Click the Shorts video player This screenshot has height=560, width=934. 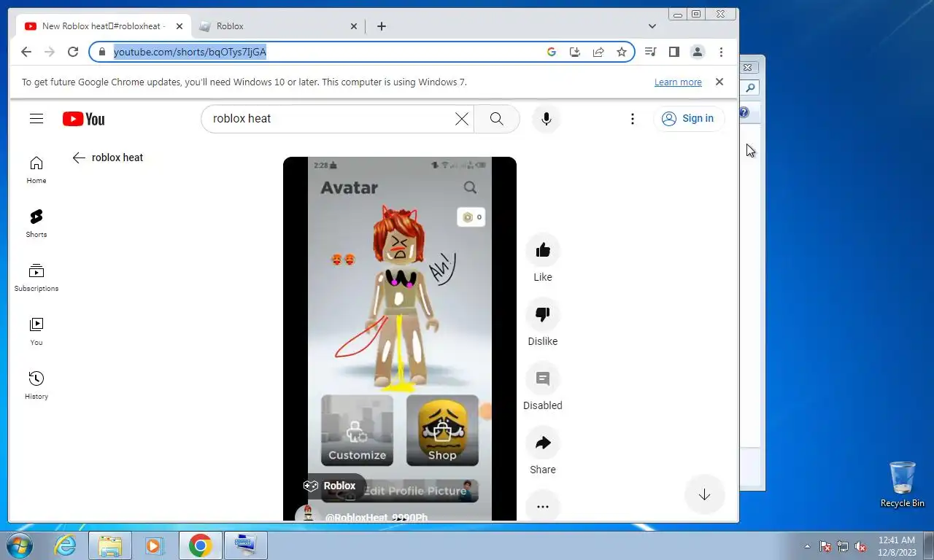coord(400,338)
